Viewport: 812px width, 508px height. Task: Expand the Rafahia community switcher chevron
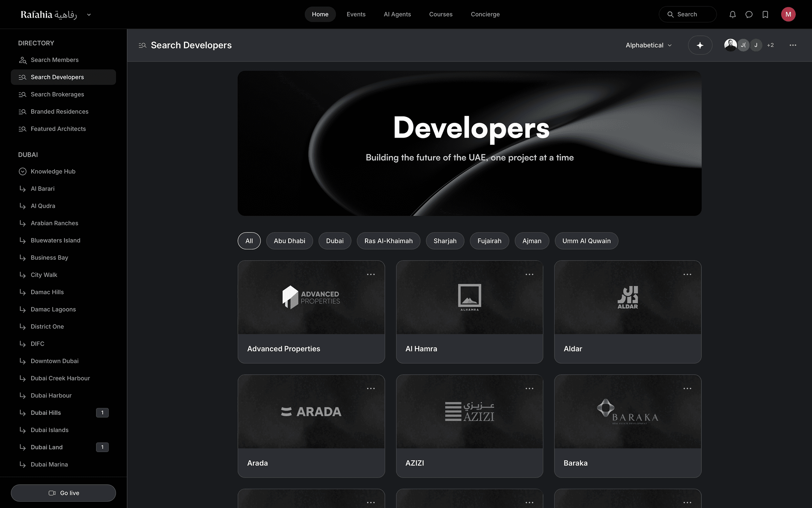tap(89, 15)
